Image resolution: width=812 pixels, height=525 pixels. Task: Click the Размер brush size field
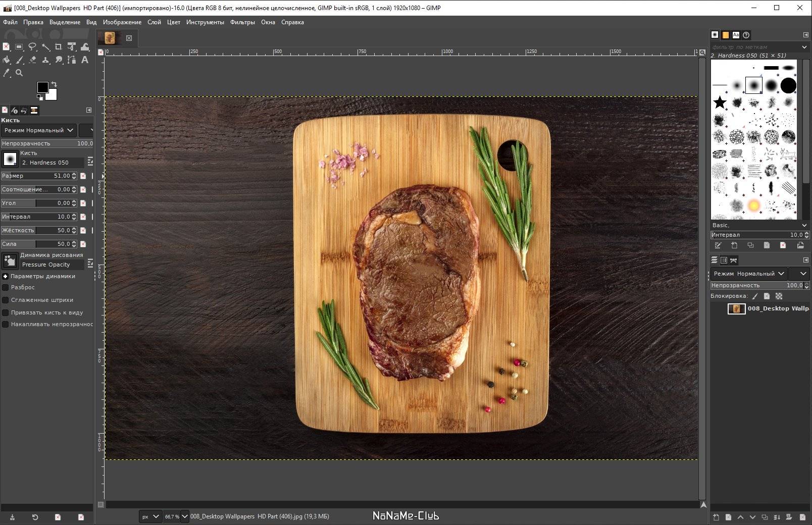[x=39, y=176]
